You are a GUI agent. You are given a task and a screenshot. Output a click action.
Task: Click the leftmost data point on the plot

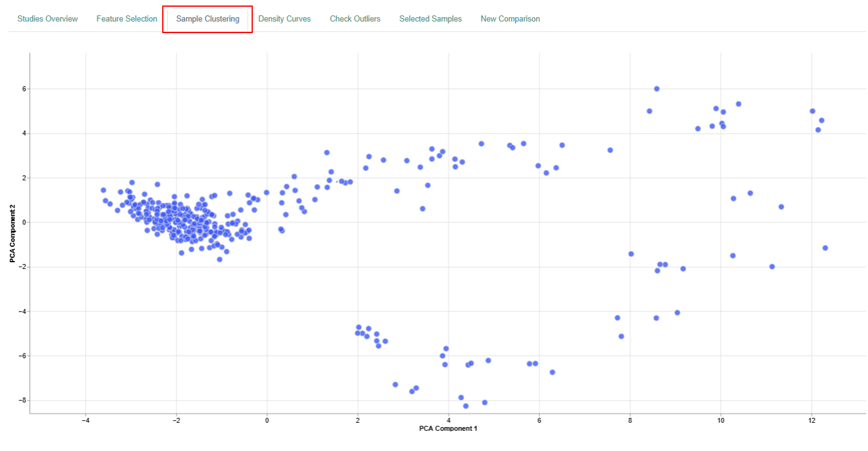103,190
